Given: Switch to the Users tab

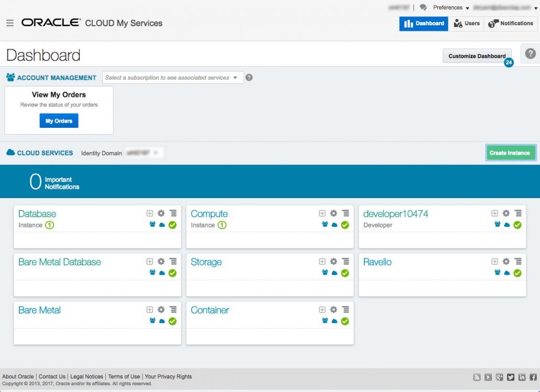Looking at the screenshot, I should pos(466,24).
